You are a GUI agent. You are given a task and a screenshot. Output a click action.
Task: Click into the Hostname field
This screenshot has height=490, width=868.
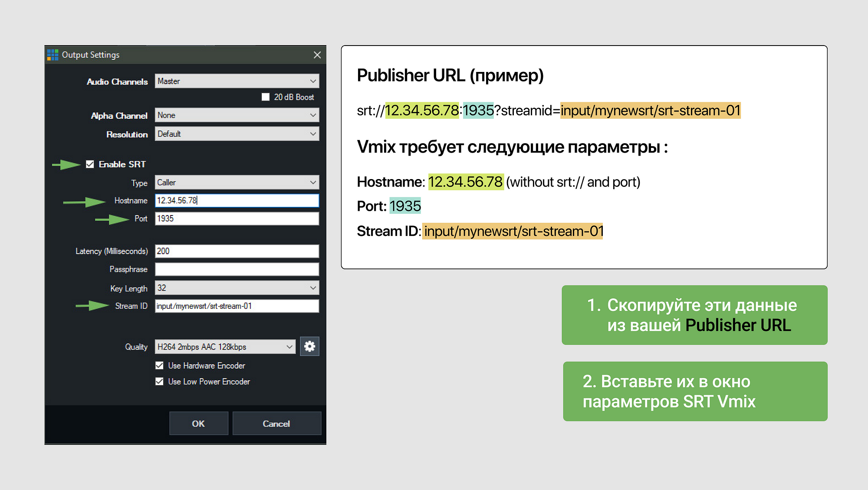click(x=237, y=200)
